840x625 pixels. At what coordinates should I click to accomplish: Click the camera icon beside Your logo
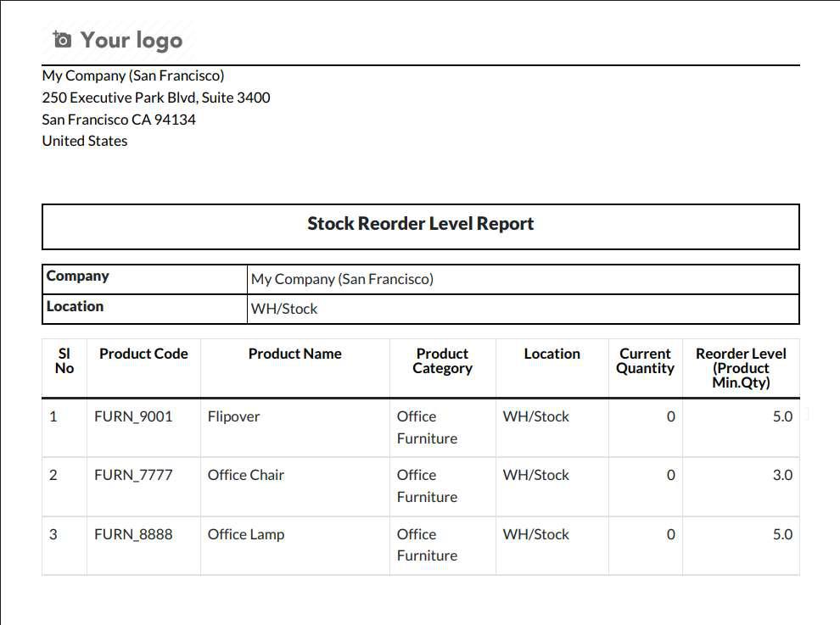tap(62, 40)
